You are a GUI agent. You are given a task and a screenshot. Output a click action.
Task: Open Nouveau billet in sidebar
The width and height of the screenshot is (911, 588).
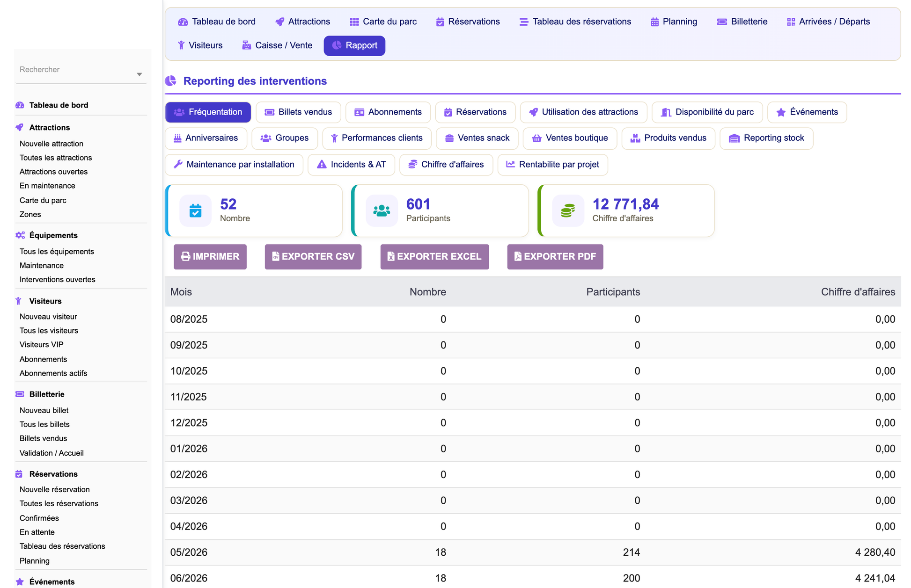44,410
